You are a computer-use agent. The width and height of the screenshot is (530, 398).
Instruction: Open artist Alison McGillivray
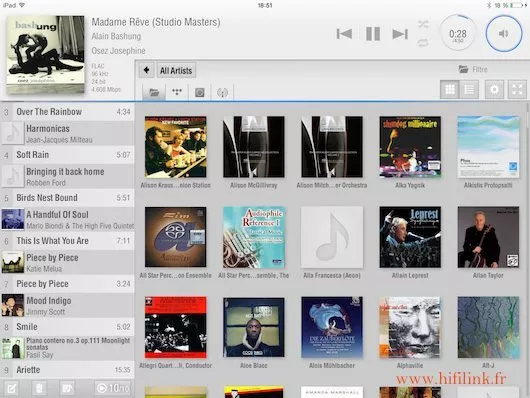(254, 147)
